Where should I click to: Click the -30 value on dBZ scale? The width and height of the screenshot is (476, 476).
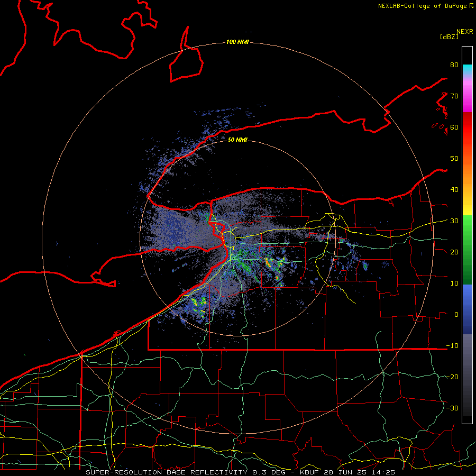452,408
